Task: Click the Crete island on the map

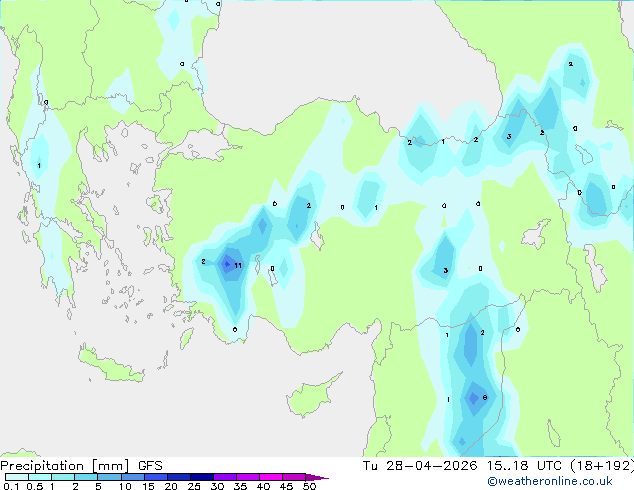Action: (x=111, y=365)
